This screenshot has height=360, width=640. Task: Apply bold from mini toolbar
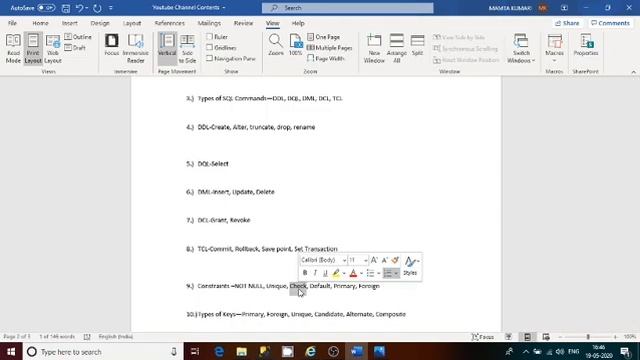tap(305, 273)
